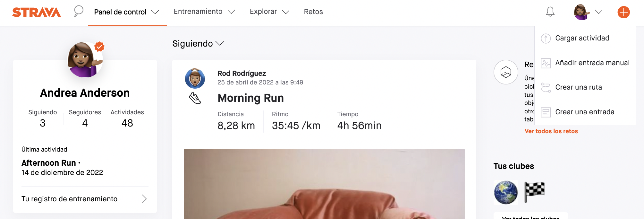
Task: Expand the Entrenamiento dropdown arrow
Action: coord(231,12)
